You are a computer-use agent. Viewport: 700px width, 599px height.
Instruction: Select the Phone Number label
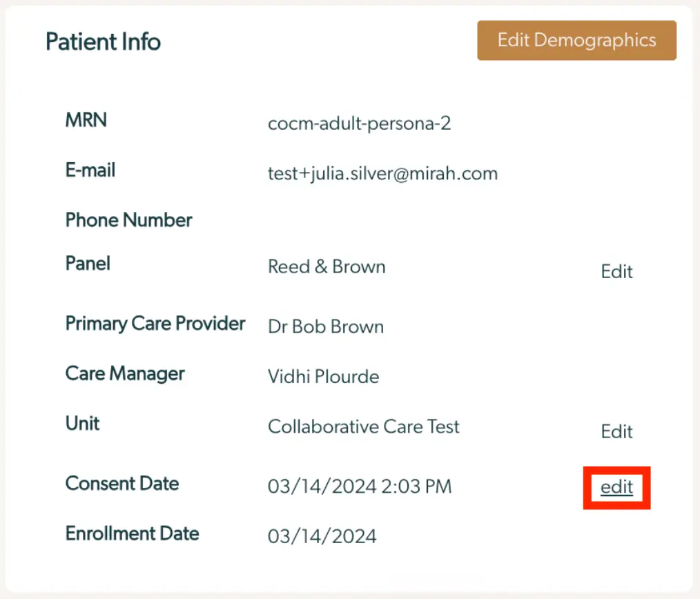point(128,219)
